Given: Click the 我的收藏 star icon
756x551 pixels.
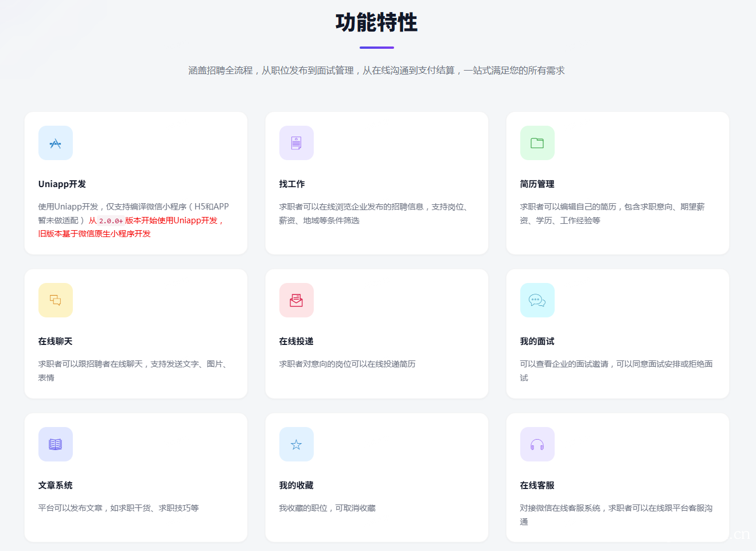Looking at the screenshot, I should click(x=297, y=444).
